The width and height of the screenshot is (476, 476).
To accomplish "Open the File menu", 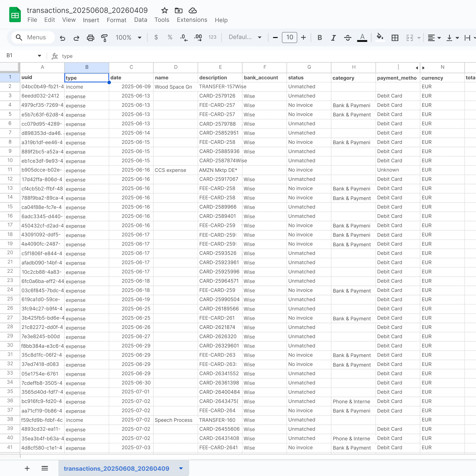I will [x=32, y=20].
